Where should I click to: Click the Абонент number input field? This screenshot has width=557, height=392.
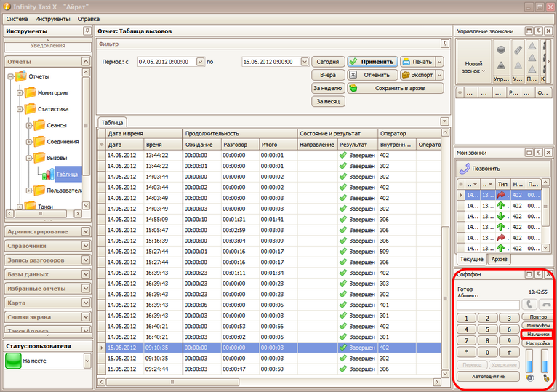click(488, 305)
